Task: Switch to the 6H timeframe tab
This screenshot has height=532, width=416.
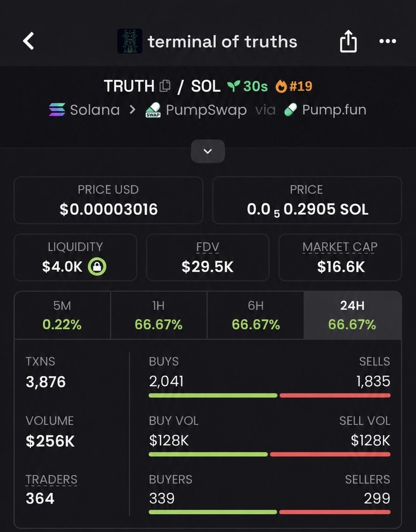Action: (x=255, y=315)
